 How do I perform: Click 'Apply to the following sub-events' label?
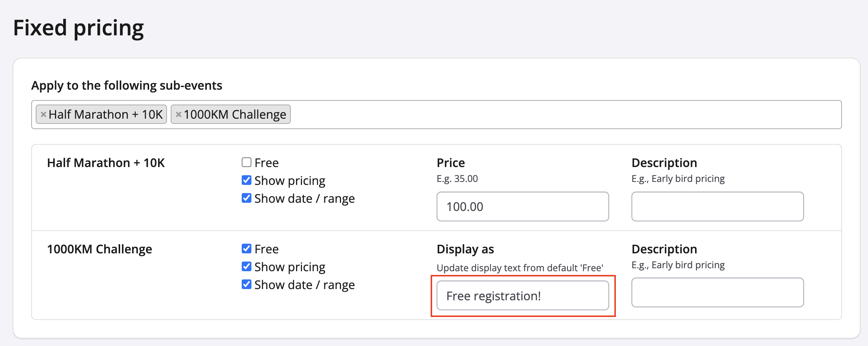point(127,86)
